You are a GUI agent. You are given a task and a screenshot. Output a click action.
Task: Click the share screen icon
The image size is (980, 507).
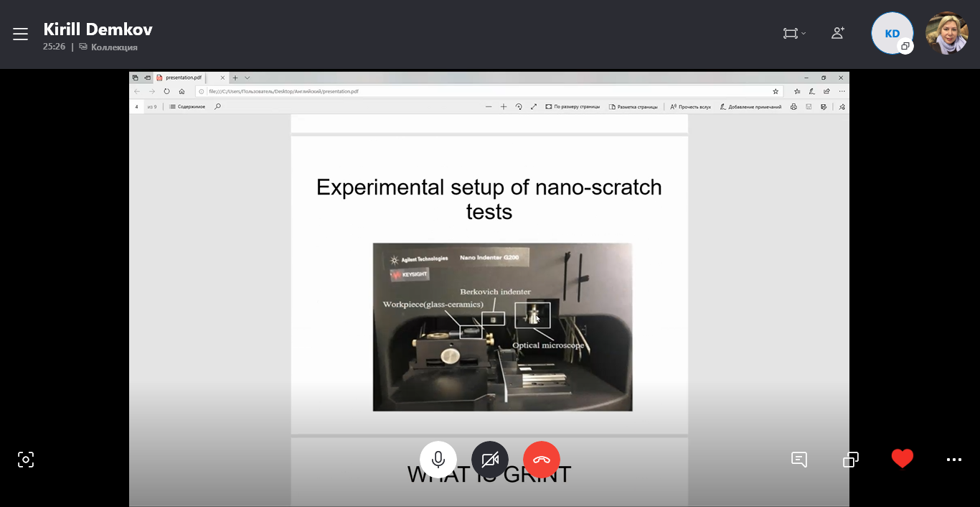(x=851, y=460)
